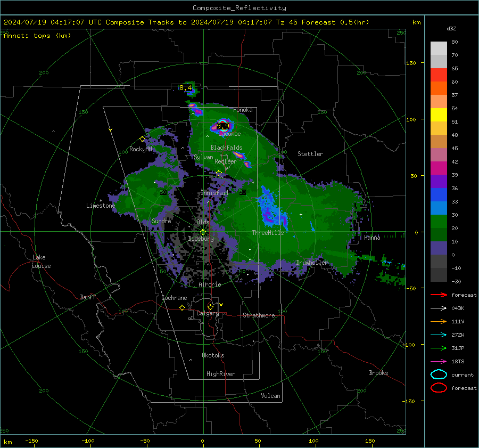Click the Olds label
This screenshot has width=479, height=448.
tap(203, 222)
